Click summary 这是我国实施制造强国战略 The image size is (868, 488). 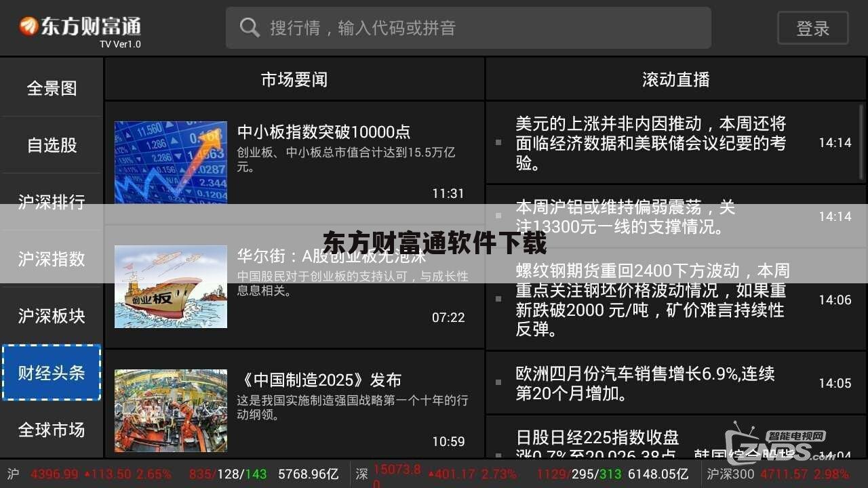tap(352, 407)
